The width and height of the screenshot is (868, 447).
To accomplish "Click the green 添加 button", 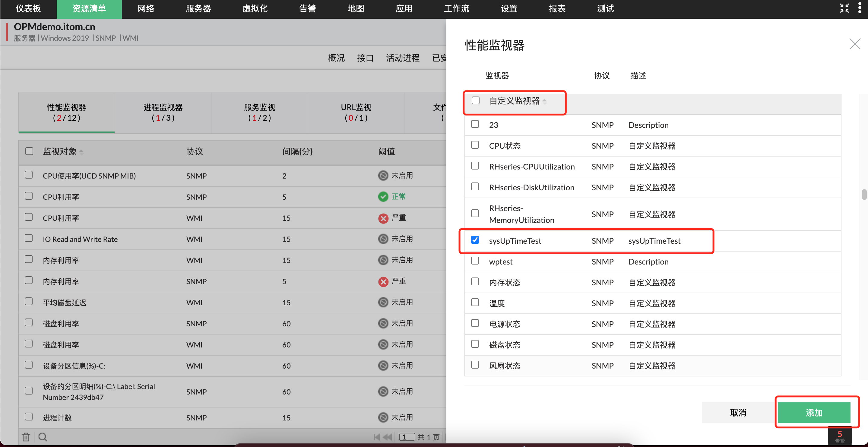I will 814,412.
